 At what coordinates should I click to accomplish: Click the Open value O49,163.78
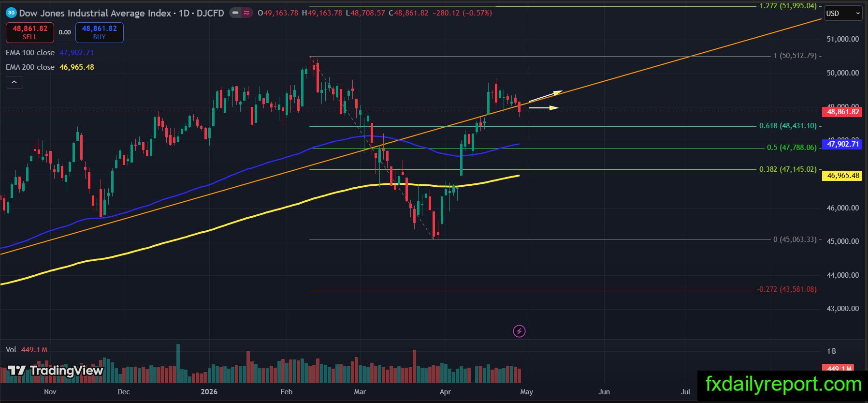click(278, 13)
